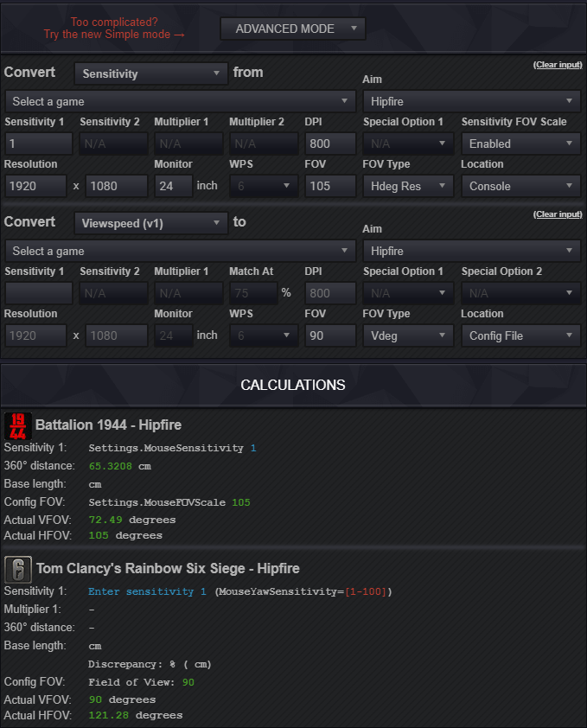Click the from-section Sensitivity 2 field
This screenshot has width=587, height=728.
coord(113,144)
